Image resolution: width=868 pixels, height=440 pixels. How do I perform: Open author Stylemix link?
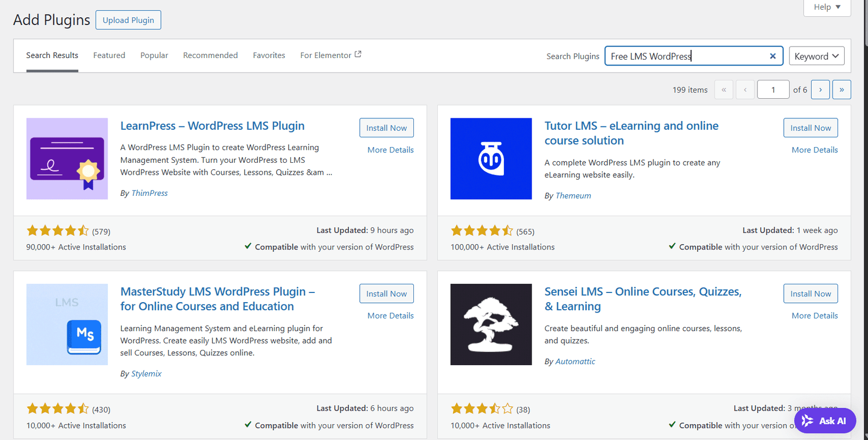(146, 374)
